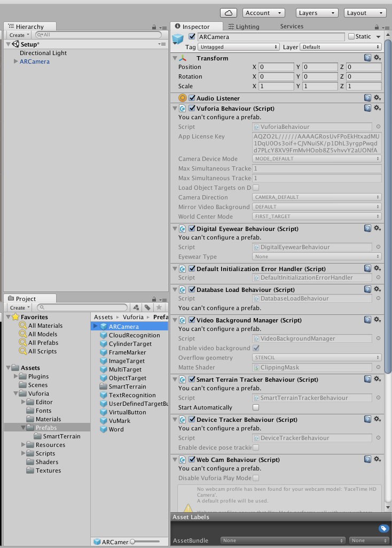392x548 pixels.
Task: Open Transform component gear settings menu
Action: click(x=378, y=58)
